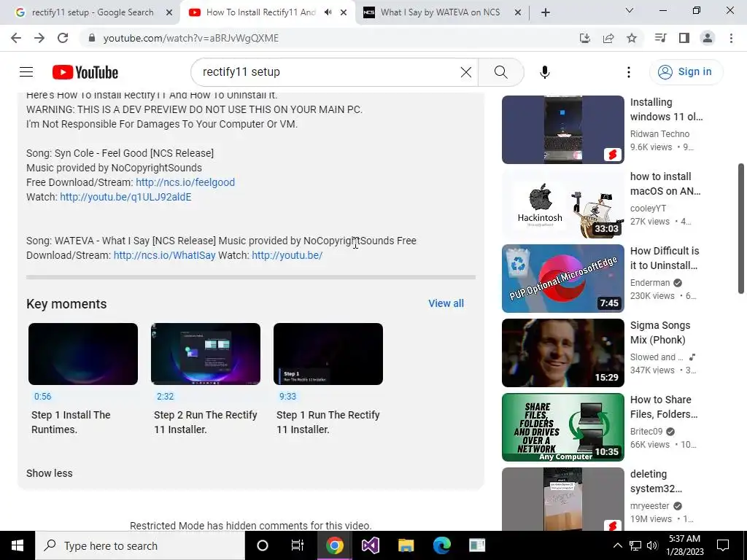Close the NCS WATEVA tab

point(518,12)
